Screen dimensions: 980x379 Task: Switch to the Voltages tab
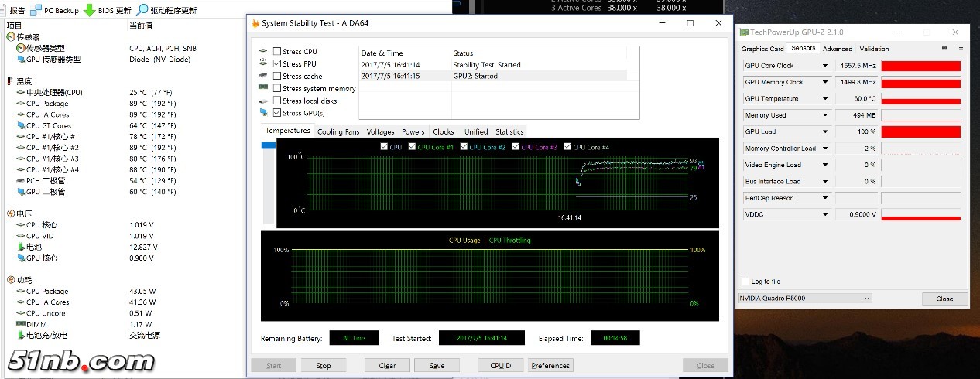point(381,132)
